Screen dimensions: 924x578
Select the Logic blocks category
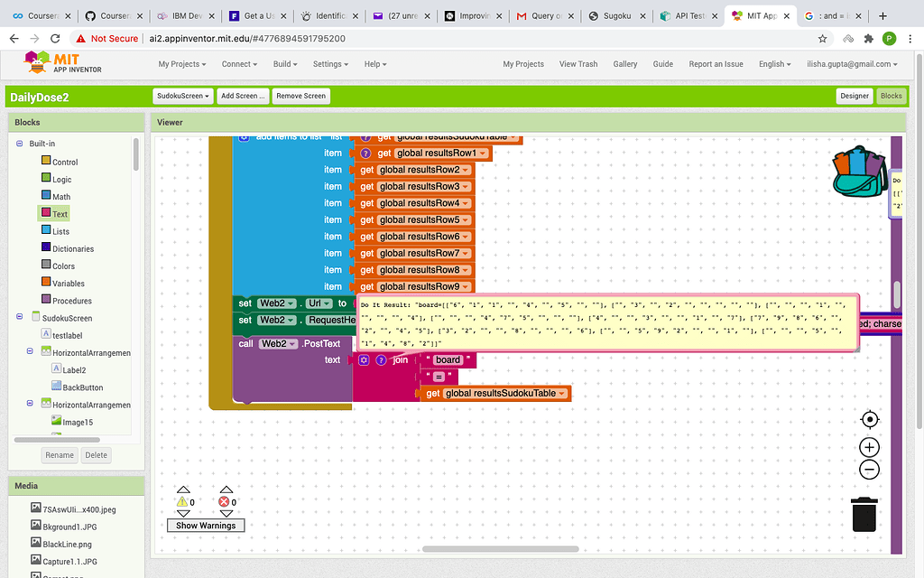(x=57, y=179)
